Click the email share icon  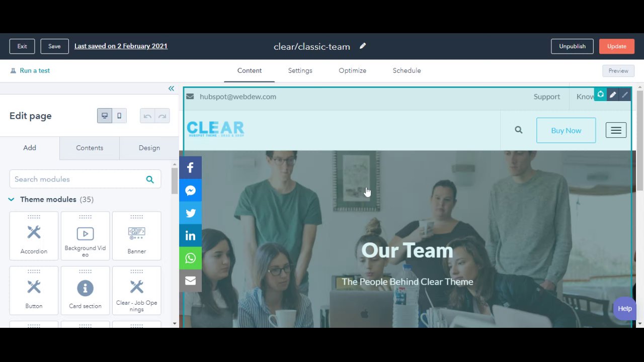tap(190, 281)
